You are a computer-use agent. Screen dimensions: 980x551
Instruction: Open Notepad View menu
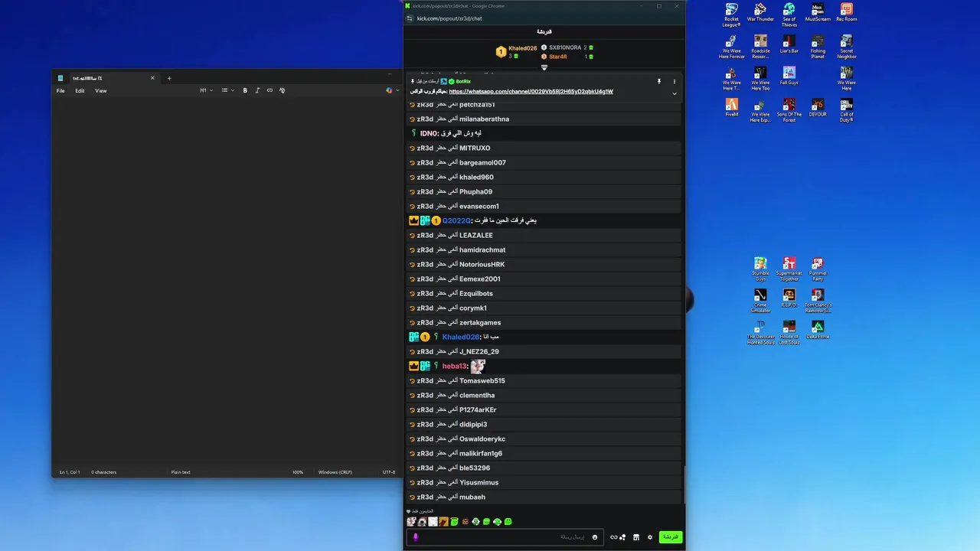pos(101,90)
